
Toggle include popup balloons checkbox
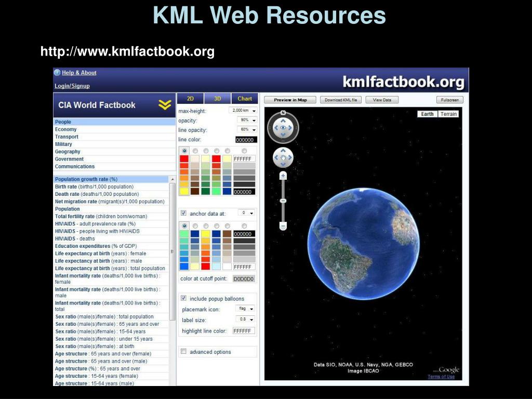pyautogui.click(x=183, y=298)
